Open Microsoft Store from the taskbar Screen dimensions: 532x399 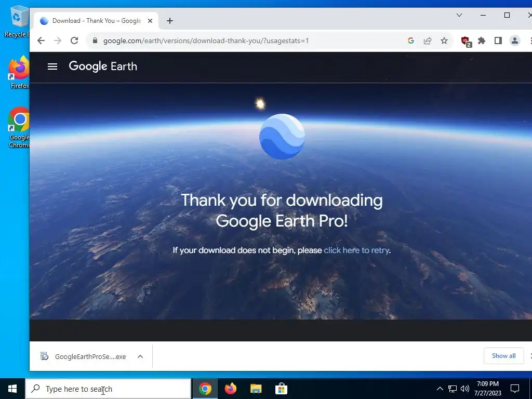281,389
